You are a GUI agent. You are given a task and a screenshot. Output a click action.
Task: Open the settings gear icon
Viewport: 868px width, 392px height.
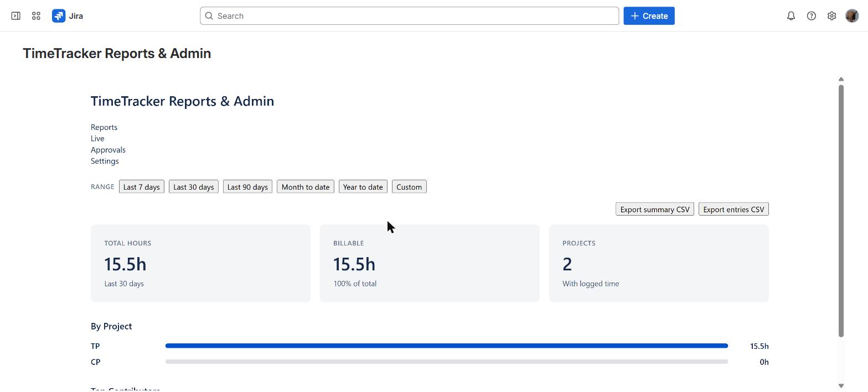pos(831,16)
